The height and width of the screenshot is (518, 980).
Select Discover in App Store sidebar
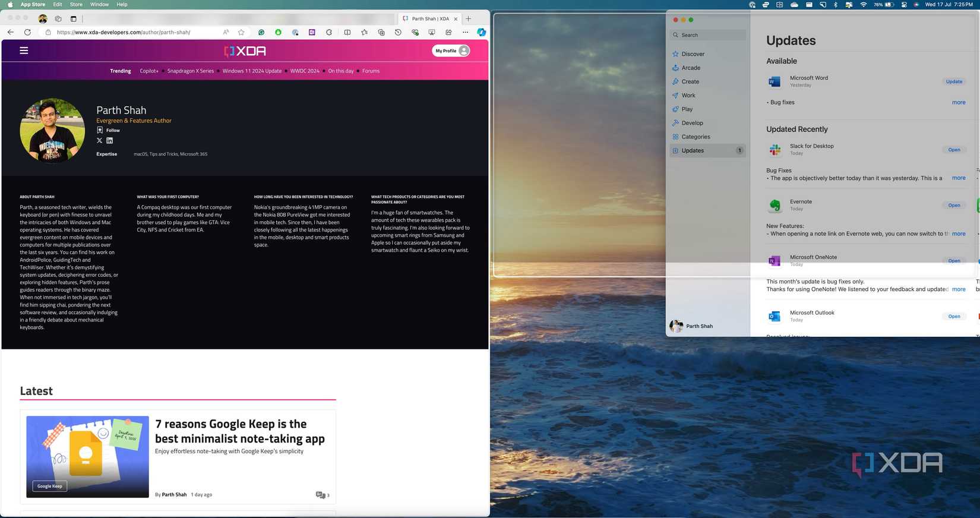(707, 54)
